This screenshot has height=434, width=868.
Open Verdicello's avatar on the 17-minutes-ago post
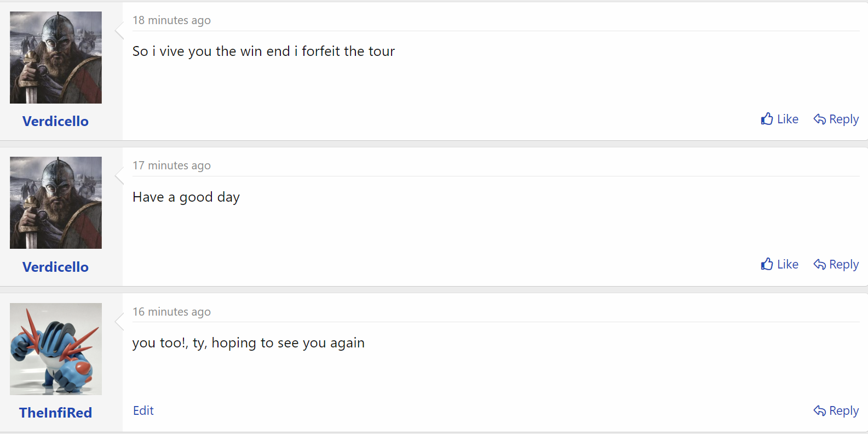click(x=56, y=203)
